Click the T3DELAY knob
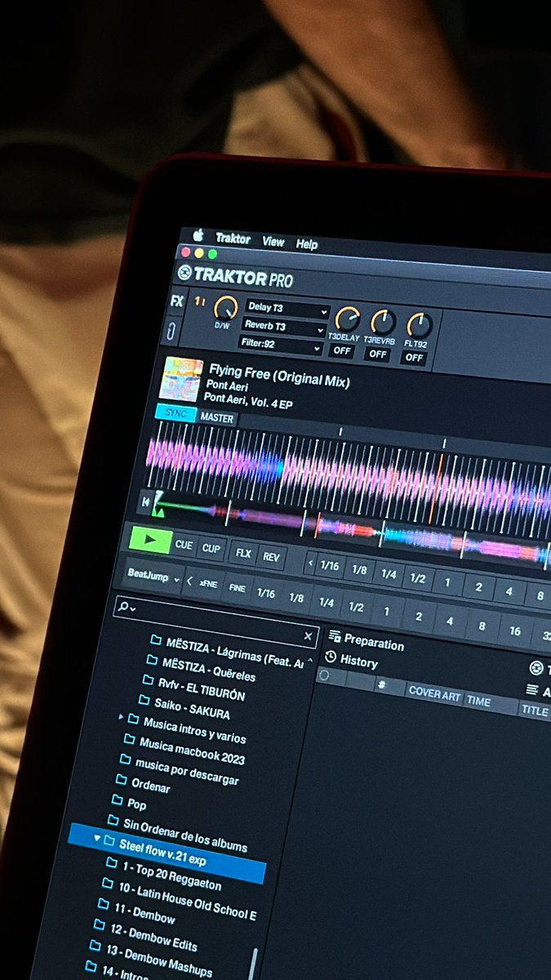The width and height of the screenshot is (551, 980). point(347,320)
